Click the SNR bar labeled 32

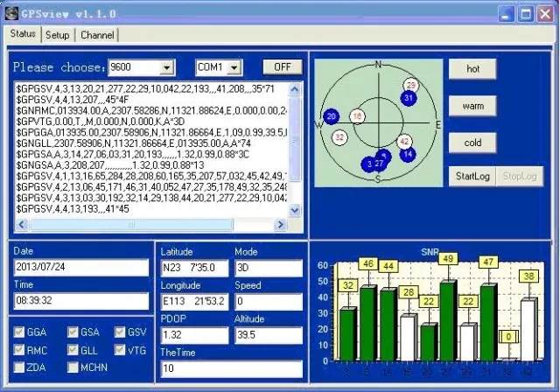pyautogui.click(x=348, y=333)
